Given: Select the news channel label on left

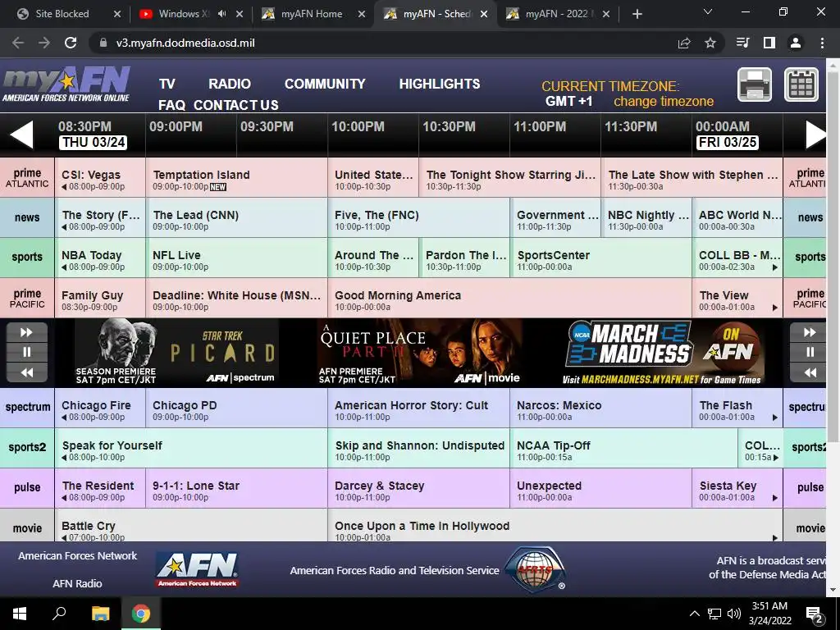Looking at the screenshot, I should point(27,217).
